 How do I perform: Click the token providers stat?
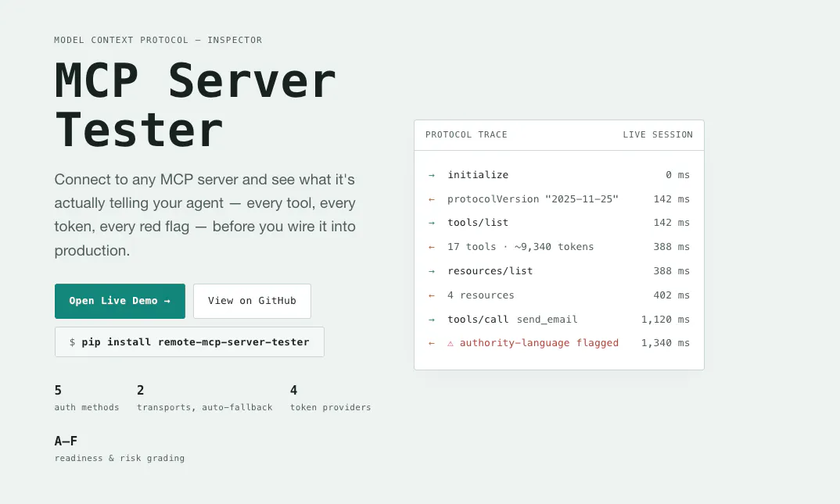(331, 398)
